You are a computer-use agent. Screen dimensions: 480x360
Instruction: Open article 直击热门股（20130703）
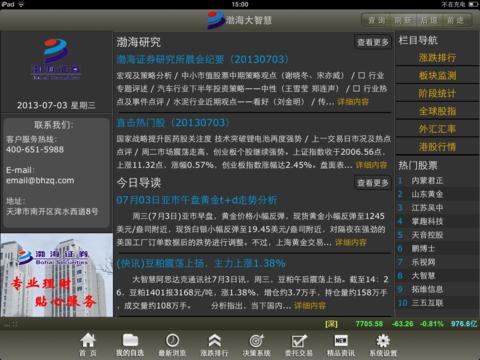click(173, 123)
